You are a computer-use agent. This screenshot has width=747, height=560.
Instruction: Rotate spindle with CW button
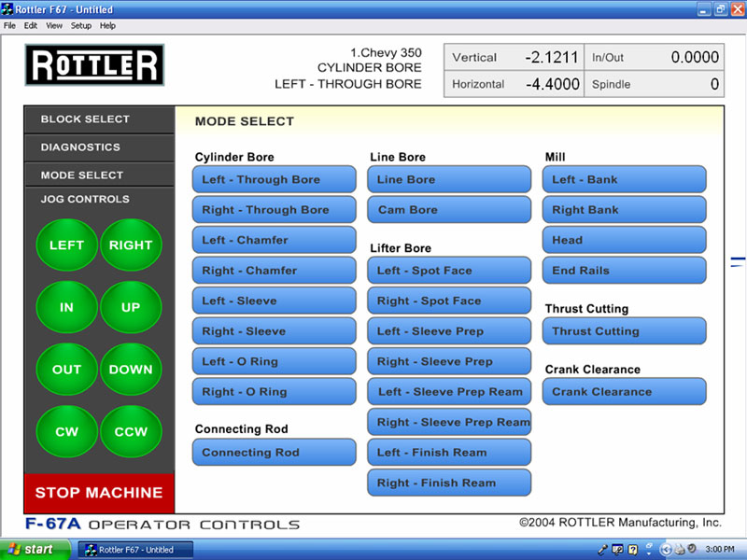[66, 431]
